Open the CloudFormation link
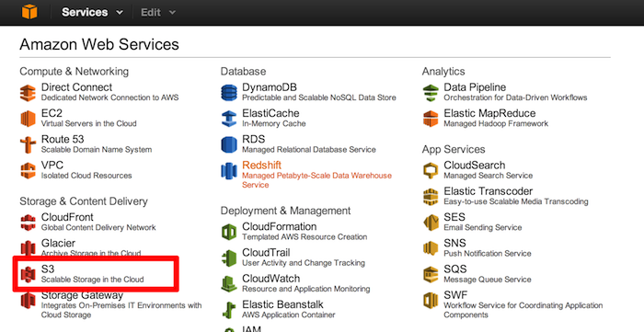The height and width of the screenshot is (332, 644). [280, 226]
